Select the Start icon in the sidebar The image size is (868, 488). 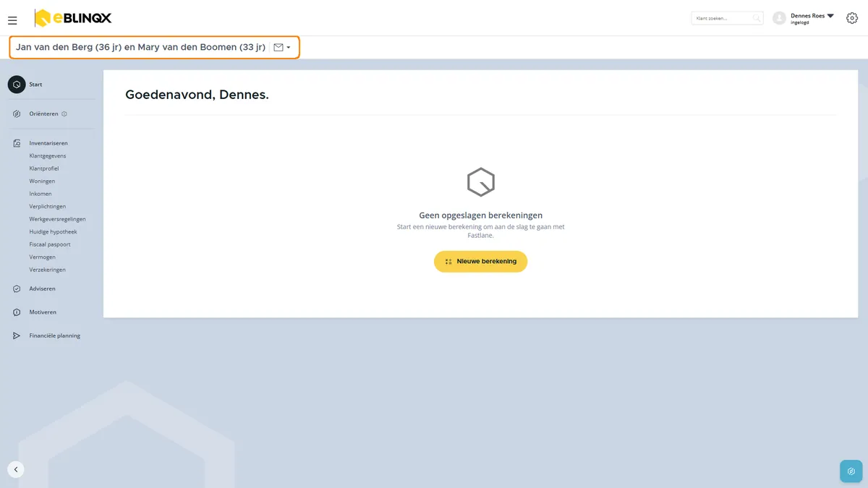(x=17, y=85)
